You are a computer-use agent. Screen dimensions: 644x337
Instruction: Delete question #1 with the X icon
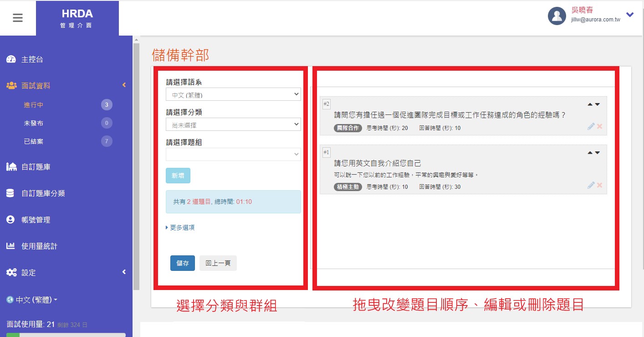tap(599, 185)
